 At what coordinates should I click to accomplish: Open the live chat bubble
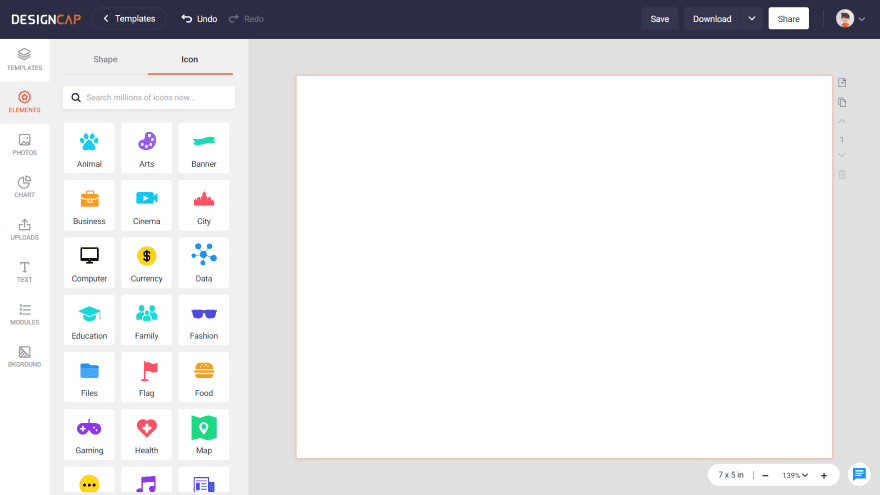click(x=859, y=474)
